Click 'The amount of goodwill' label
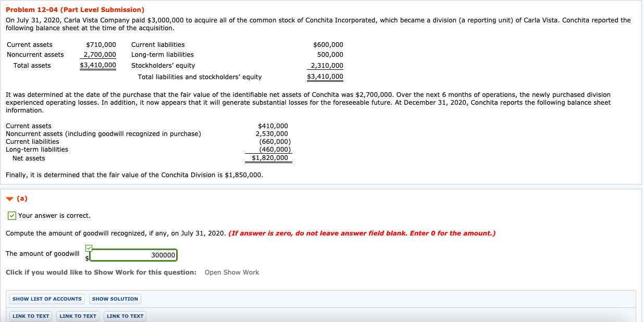This screenshot has height=322, width=644. pyautogui.click(x=42, y=254)
